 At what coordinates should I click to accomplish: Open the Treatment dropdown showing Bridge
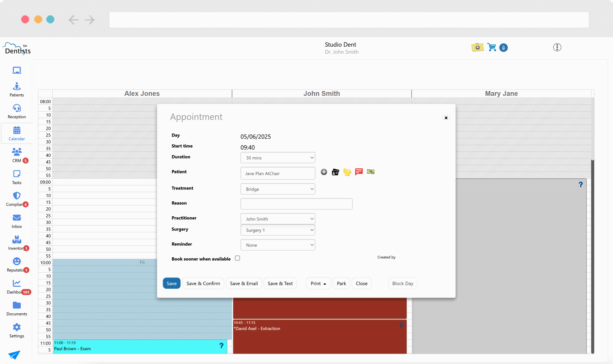(x=278, y=189)
